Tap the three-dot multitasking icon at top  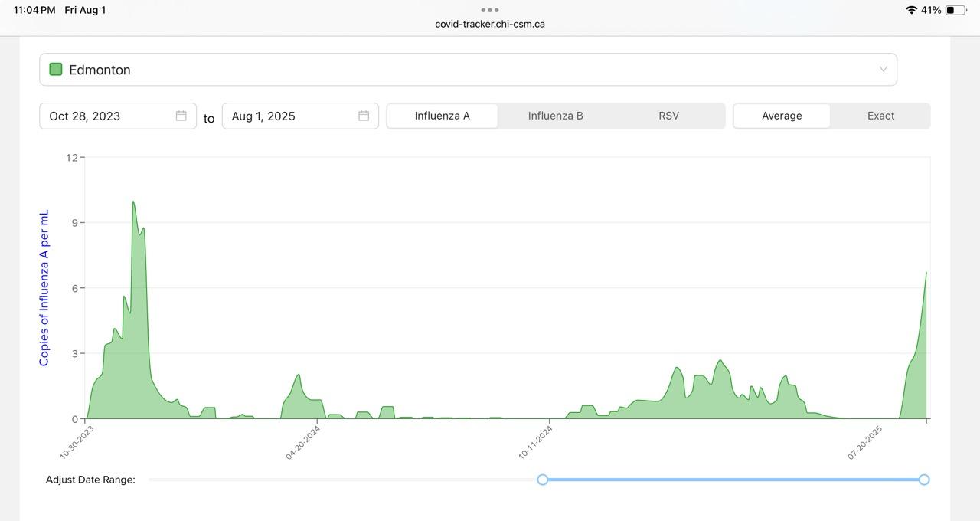[x=490, y=10]
